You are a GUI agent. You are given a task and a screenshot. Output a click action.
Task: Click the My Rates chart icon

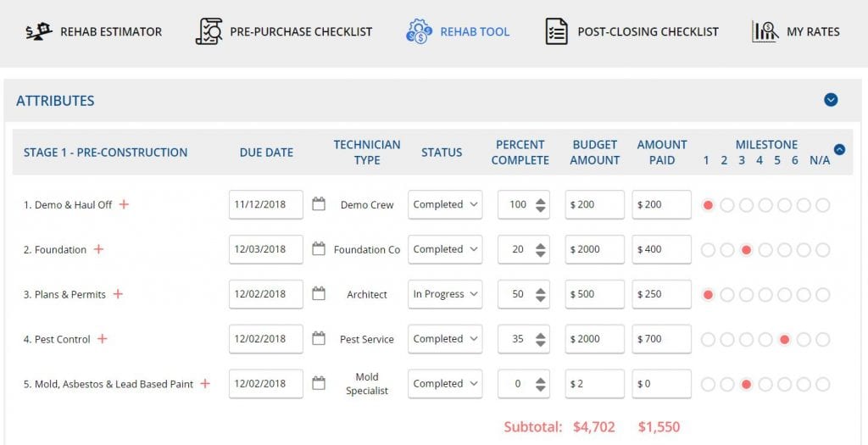pos(765,31)
